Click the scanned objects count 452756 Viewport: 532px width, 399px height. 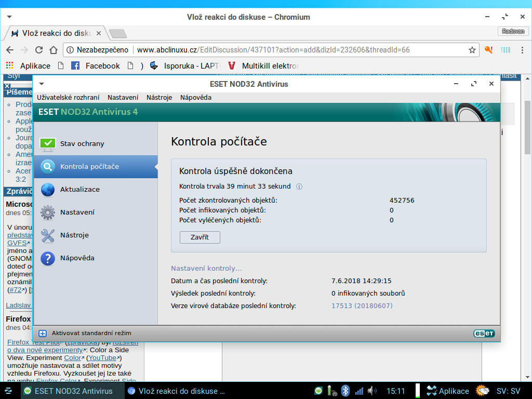[402, 200]
